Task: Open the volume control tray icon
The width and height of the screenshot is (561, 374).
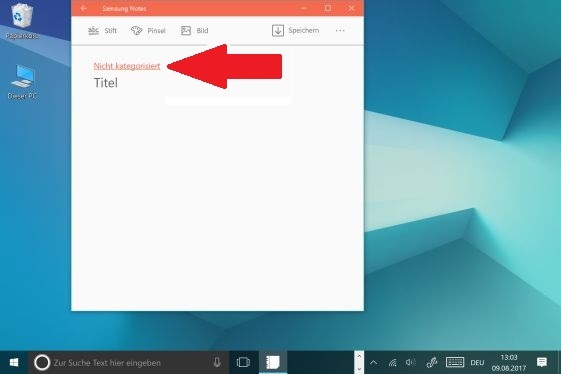Action: pyautogui.click(x=410, y=363)
